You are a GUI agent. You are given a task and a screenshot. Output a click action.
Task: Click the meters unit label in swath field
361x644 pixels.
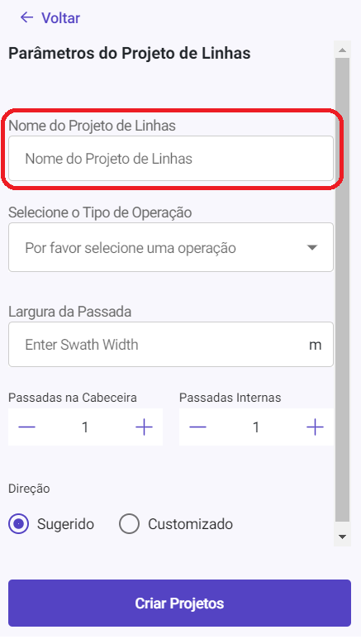click(x=315, y=345)
